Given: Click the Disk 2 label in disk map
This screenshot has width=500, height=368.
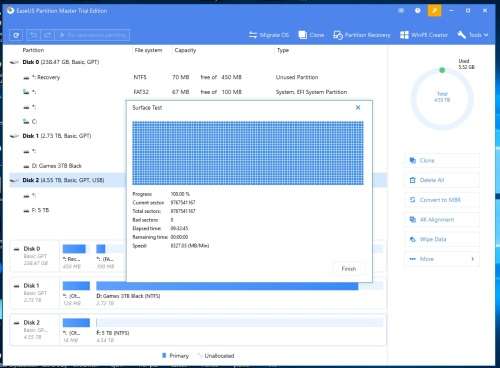Looking at the screenshot, I should (x=32, y=323).
